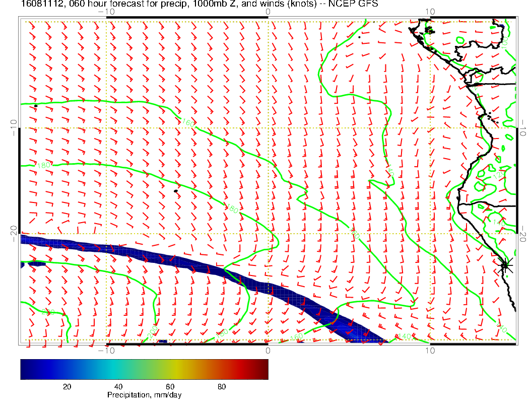The image size is (532, 411).
Task: Click the island dot on the far left edge
Action: [x=36, y=106]
